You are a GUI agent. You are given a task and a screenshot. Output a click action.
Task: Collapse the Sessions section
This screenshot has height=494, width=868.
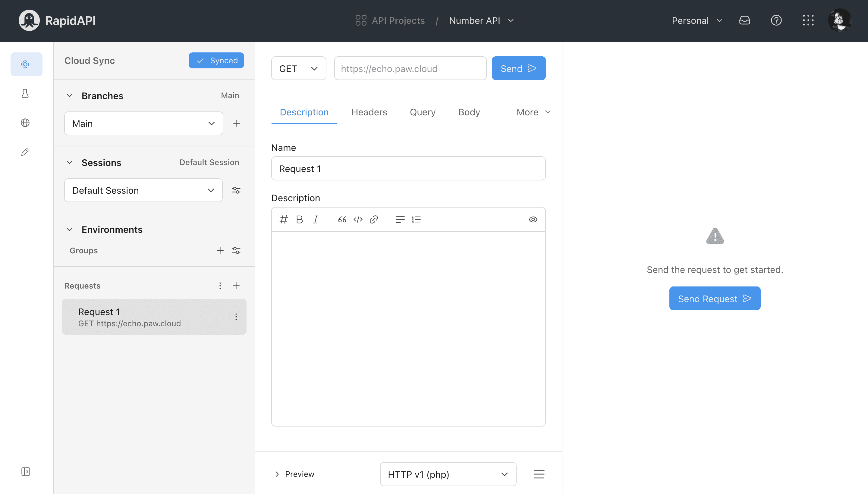(x=70, y=163)
